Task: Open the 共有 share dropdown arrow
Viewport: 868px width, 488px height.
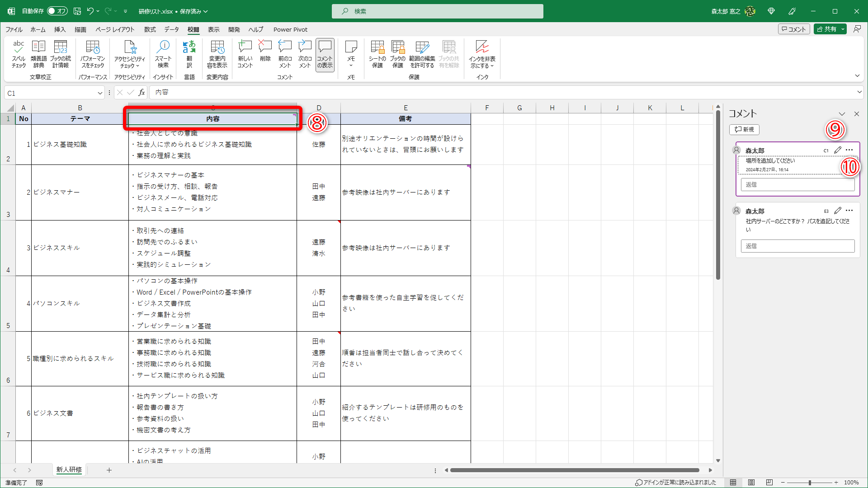Action: click(x=843, y=28)
